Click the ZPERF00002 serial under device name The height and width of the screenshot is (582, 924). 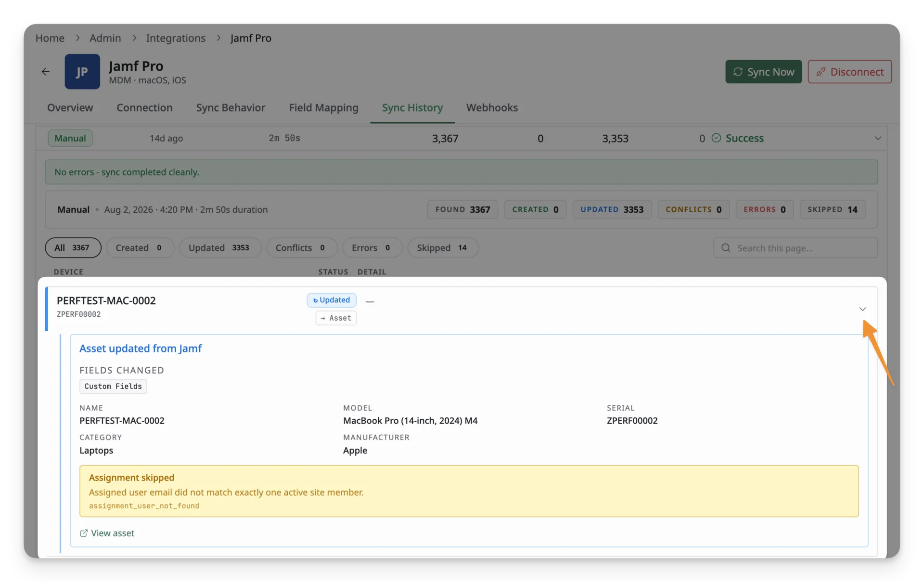tap(79, 314)
